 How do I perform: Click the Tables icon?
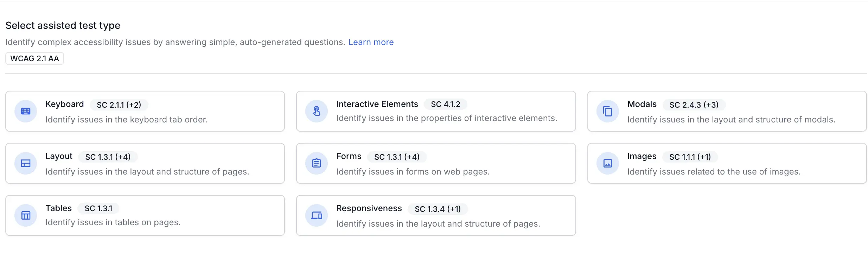[26, 215]
